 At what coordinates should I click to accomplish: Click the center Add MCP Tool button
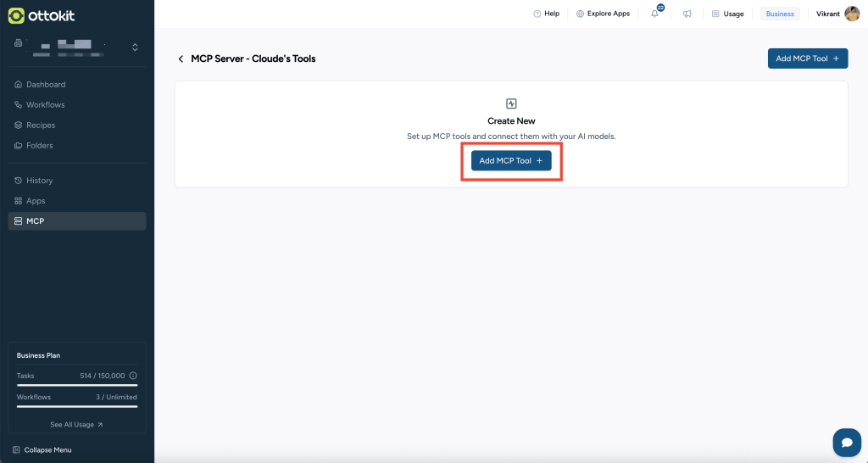[x=511, y=160]
